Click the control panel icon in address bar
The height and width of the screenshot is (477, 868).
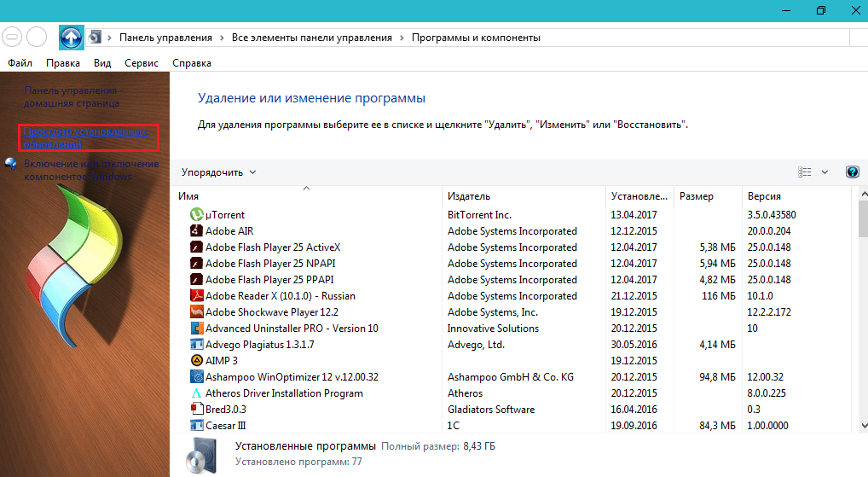tap(95, 37)
